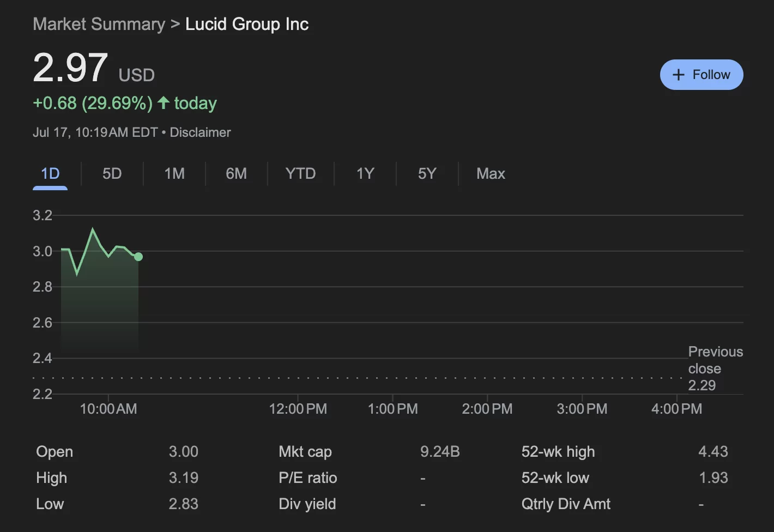Switch to the 1M chart range
Viewport: 774px width, 532px height.
(x=174, y=173)
